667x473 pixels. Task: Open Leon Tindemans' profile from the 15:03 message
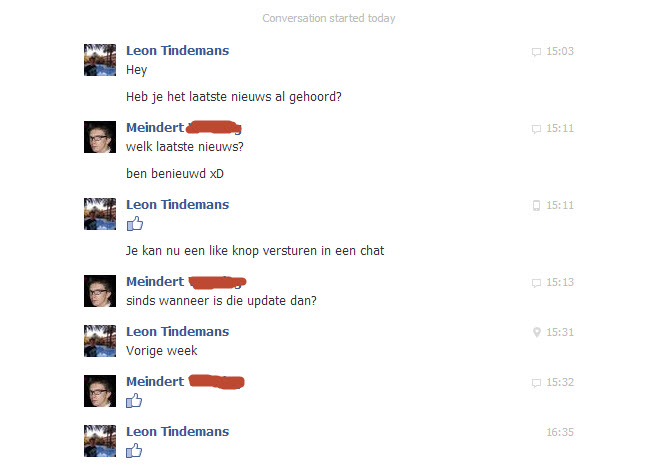(x=177, y=51)
